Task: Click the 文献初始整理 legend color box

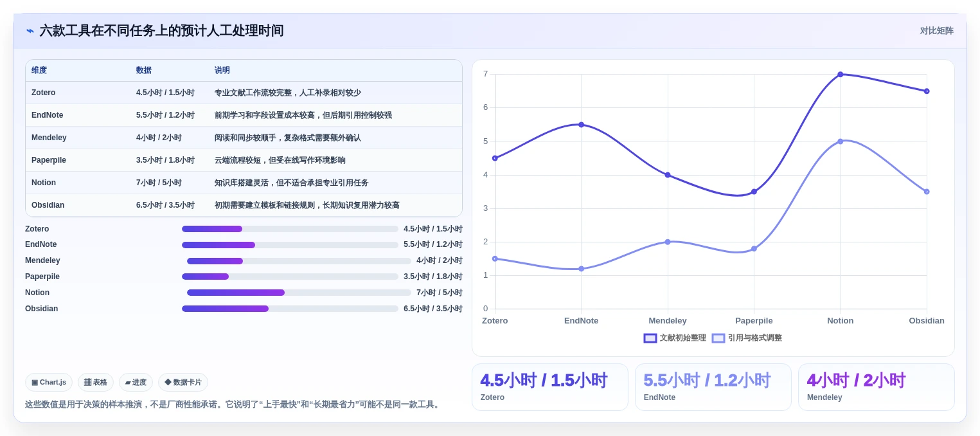Action: coord(650,338)
